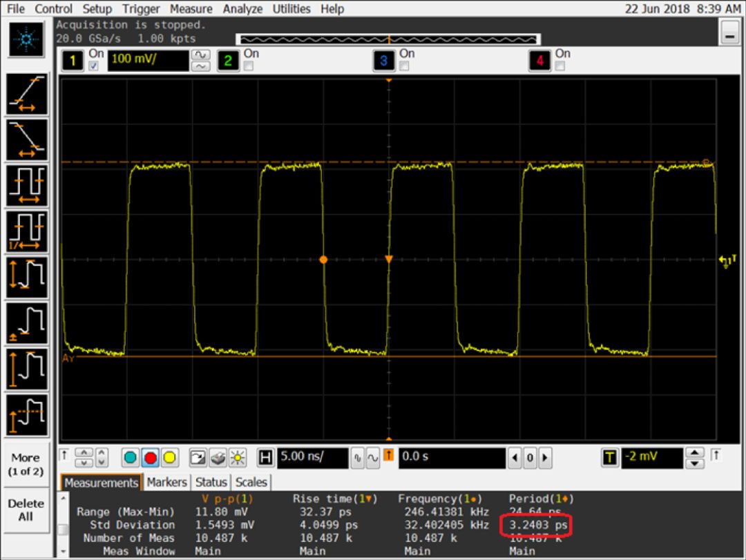This screenshot has height=560, width=746.
Task: Click the Delete All button
Action: point(26,510)
